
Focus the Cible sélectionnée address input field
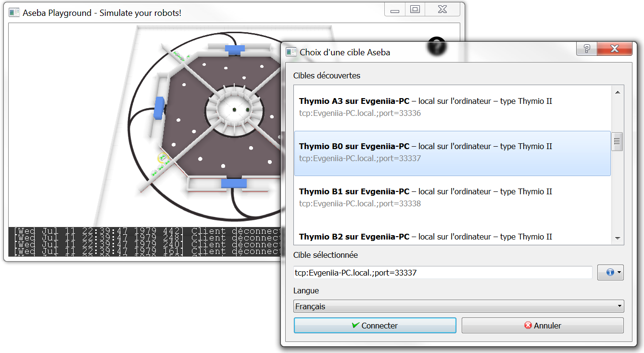pyautogui.click(x=443, y=273)
